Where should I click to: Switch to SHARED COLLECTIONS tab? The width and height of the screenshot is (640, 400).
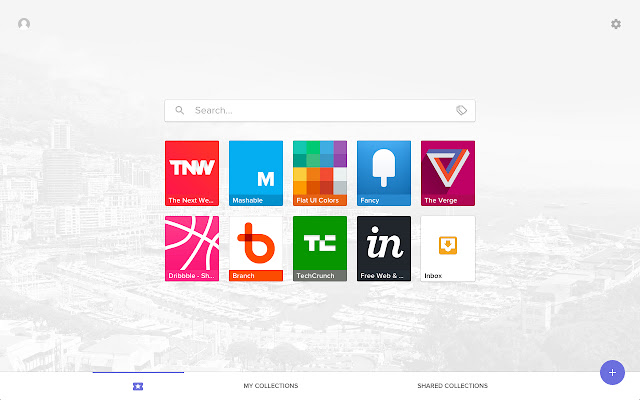[x=452, y=386]
